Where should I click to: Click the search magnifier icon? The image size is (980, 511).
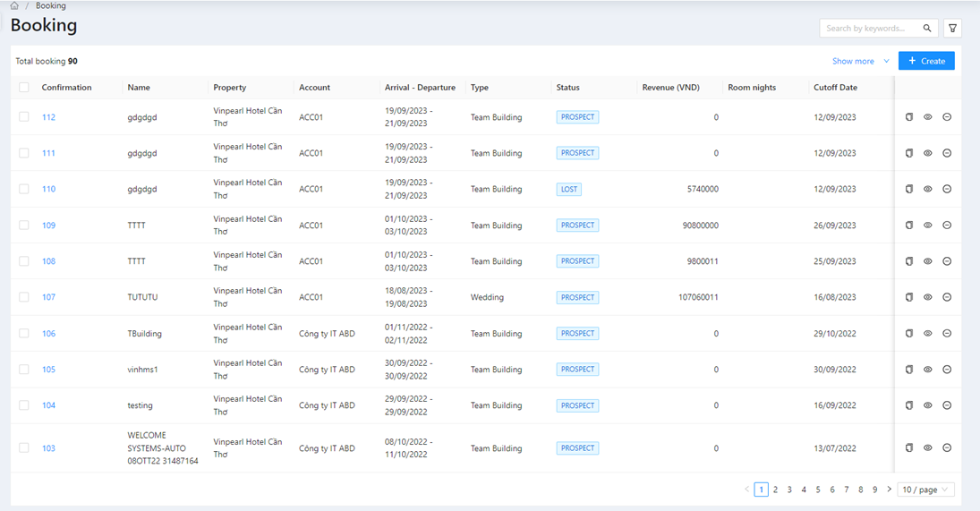tap(927, 29)
